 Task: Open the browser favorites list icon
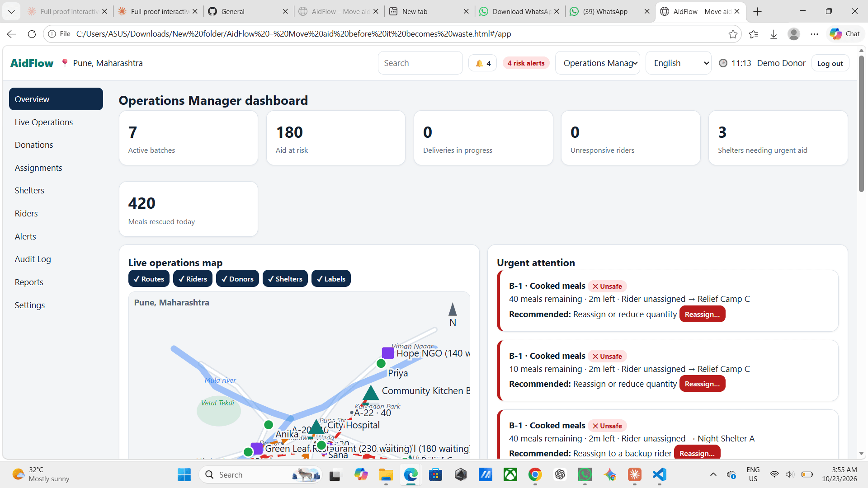754,34
